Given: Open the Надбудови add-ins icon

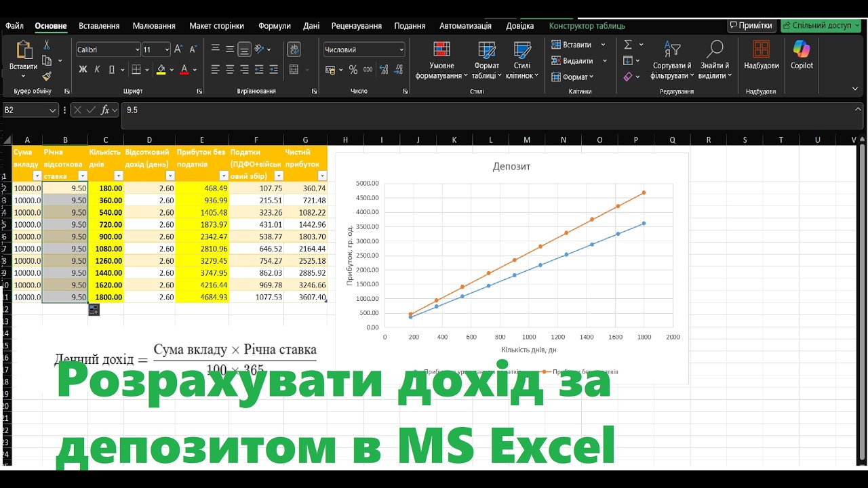Looking at the screenshot, I should click(x=761, y=55).
